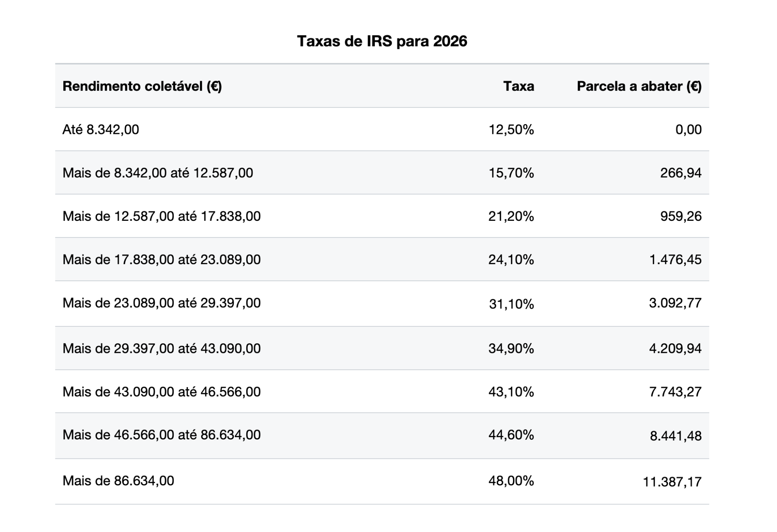
Task: Click the 12,50% tax rate cell
Action: coord(511,130)
